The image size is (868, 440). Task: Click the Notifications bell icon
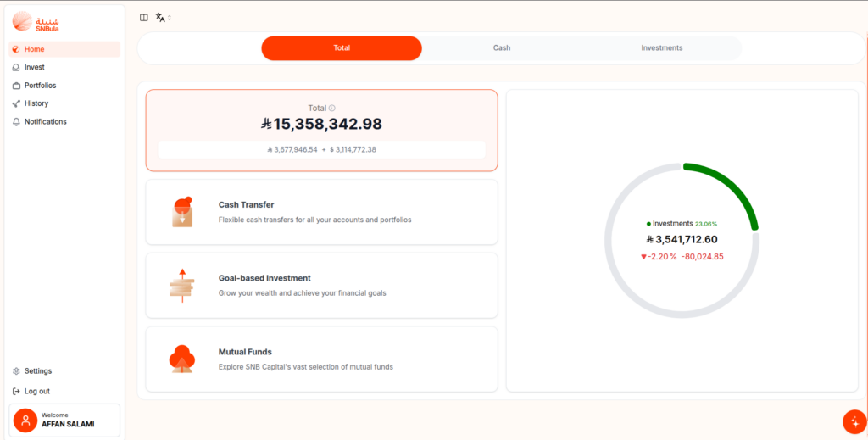pyautogui.click(x=16, y=122)
